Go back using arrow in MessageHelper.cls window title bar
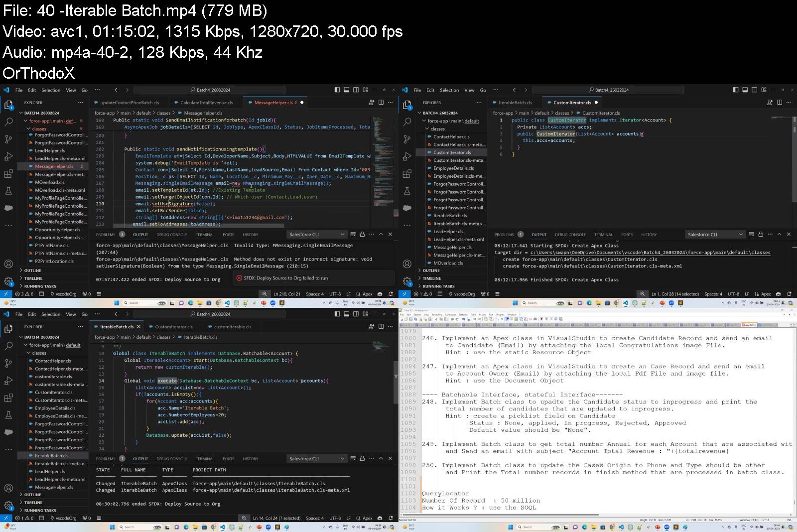 117,90
